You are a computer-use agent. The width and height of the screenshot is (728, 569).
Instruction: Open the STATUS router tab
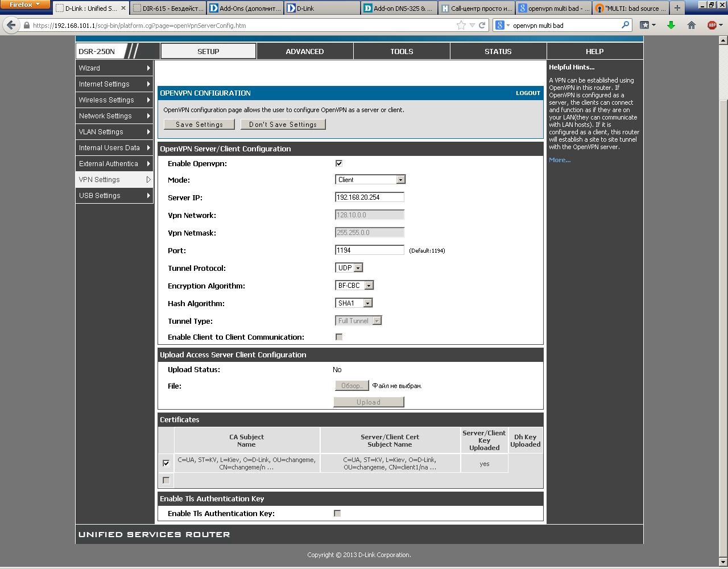pyautogui.click(x=498, y=51)
